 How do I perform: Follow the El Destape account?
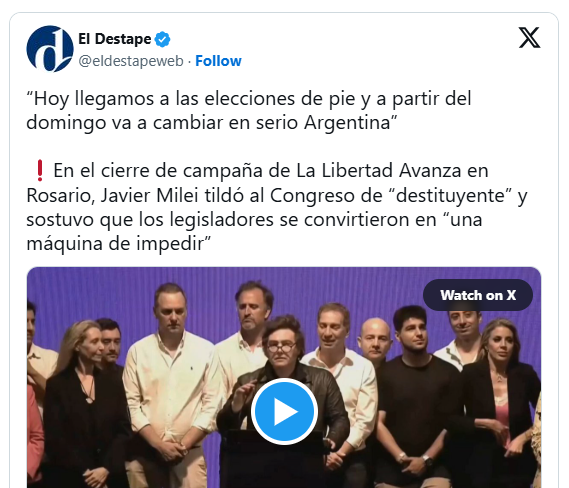click(x=218, y=61)
